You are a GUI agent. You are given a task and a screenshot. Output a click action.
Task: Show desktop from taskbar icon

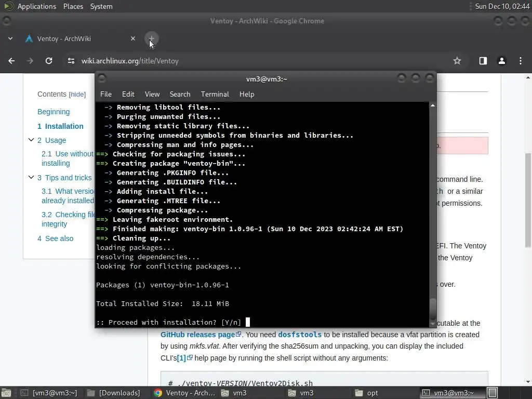point(6,393)
